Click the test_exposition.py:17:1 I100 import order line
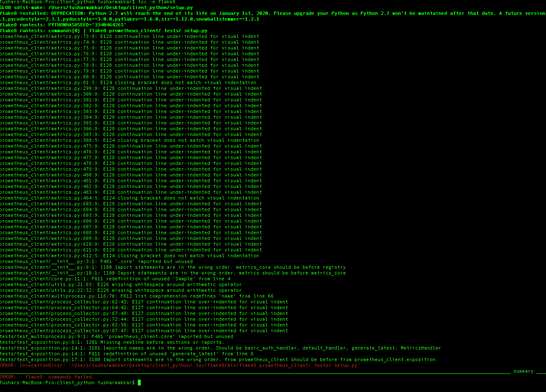Image resolution: width=546 pixels, height=392 pixels. [217, 360]
